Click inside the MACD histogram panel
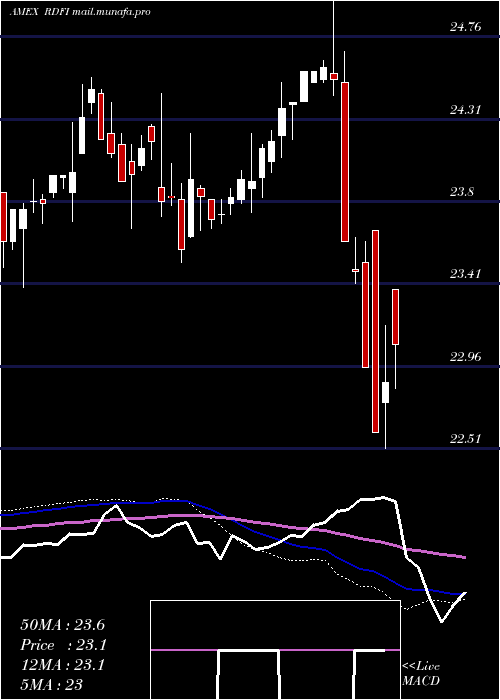This screenshot has height=700, width=500. 275,650
